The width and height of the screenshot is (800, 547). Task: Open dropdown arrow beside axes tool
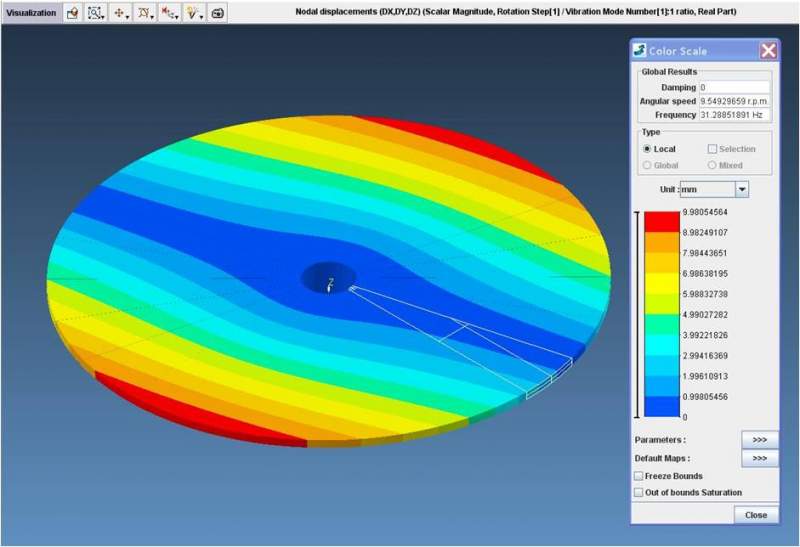point(177,18)
